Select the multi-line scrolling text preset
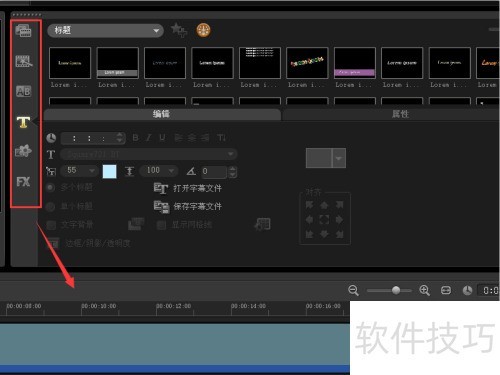Image resolution: width=500 pixels, height=375 pixels. click(260, 63)
